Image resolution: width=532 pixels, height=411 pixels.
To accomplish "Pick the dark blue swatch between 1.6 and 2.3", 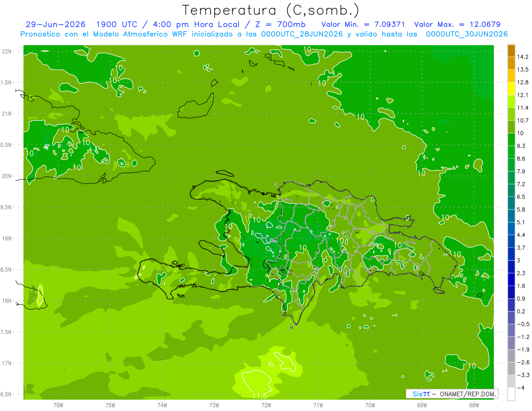I will (x=511, y=280).
